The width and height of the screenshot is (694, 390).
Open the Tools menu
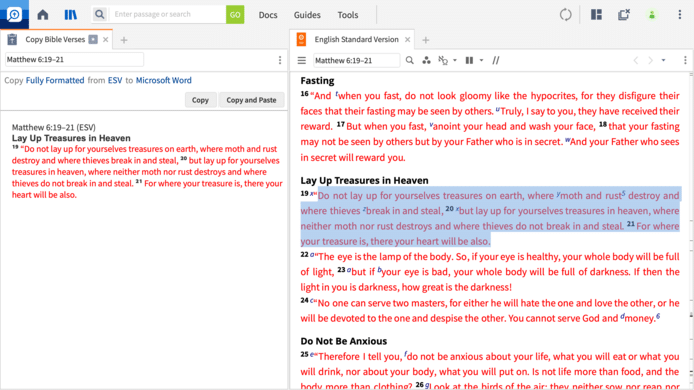(x=347, y=15)
